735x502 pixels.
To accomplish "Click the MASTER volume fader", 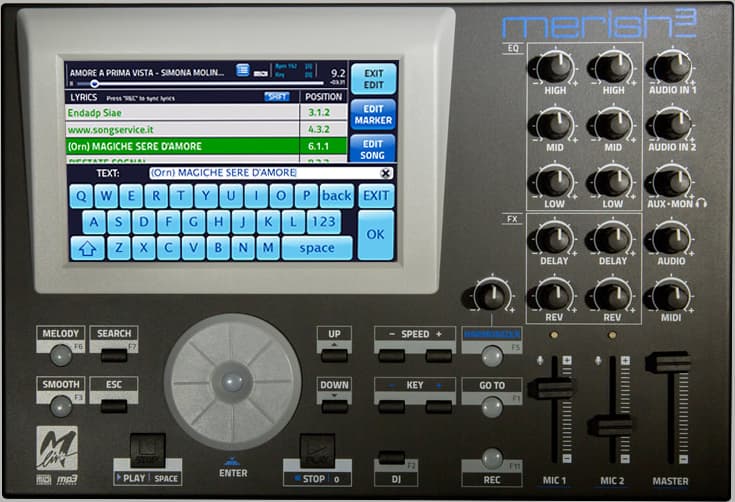I will 668,364.
